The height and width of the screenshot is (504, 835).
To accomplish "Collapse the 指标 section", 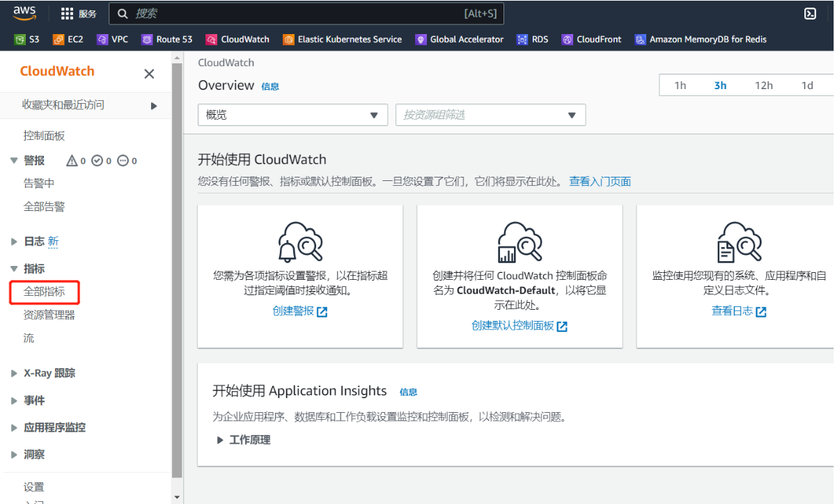I will tap(15, 269).
